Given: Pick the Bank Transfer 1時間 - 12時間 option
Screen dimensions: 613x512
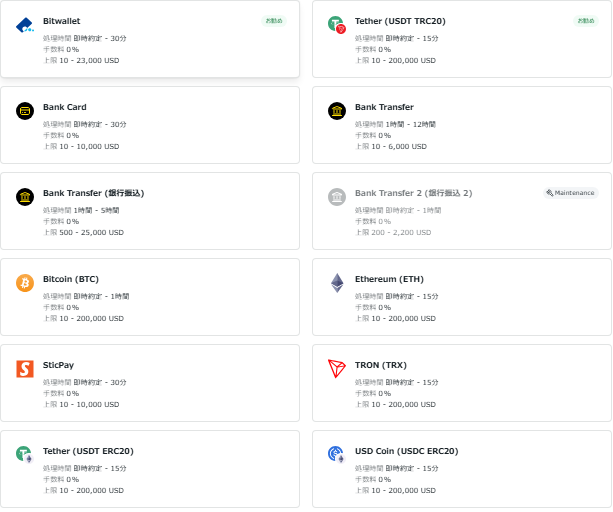Looking at the screenshot, I should point(462,125).
